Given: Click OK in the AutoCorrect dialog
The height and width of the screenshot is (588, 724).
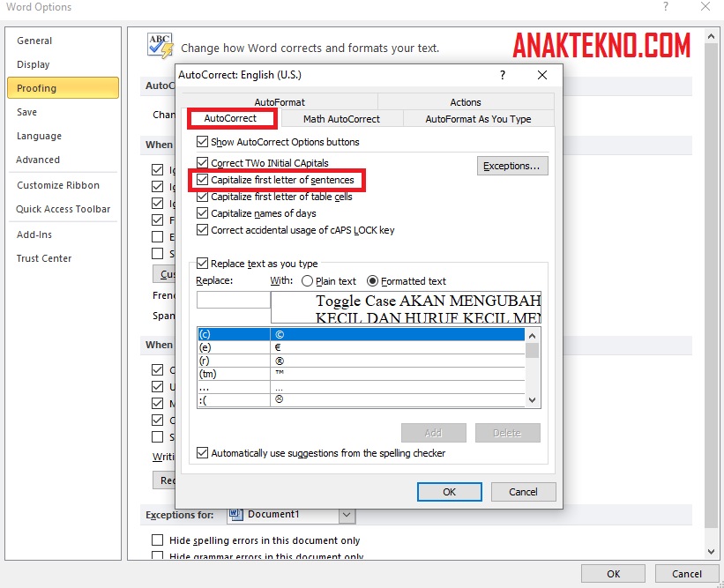Looking at the screenshot, I should [449, 492].
